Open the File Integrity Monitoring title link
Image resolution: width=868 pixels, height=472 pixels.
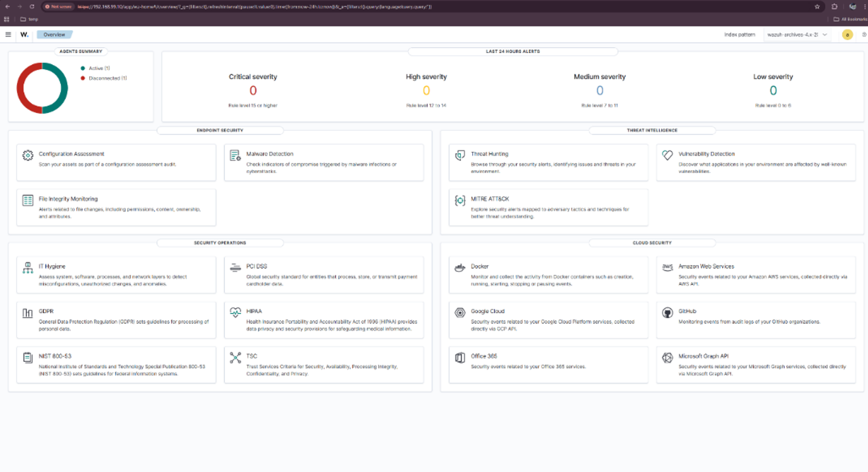[68, 199]
